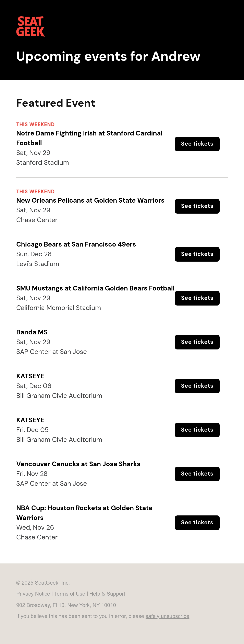244x644 pixels.
Task: See tickets for Pelicans at Warriors
Action: coord(197,206)
